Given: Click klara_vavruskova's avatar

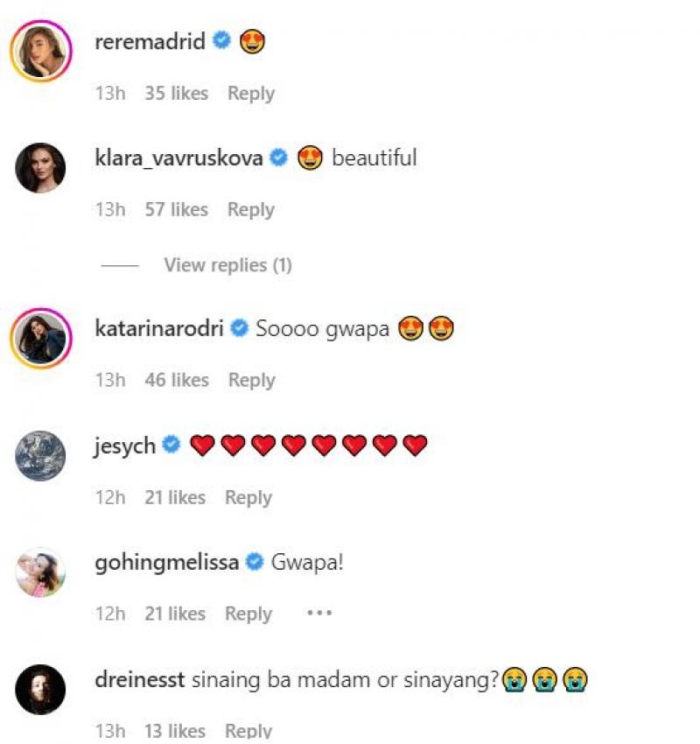Looking at the screenshot, I should 40,167.
